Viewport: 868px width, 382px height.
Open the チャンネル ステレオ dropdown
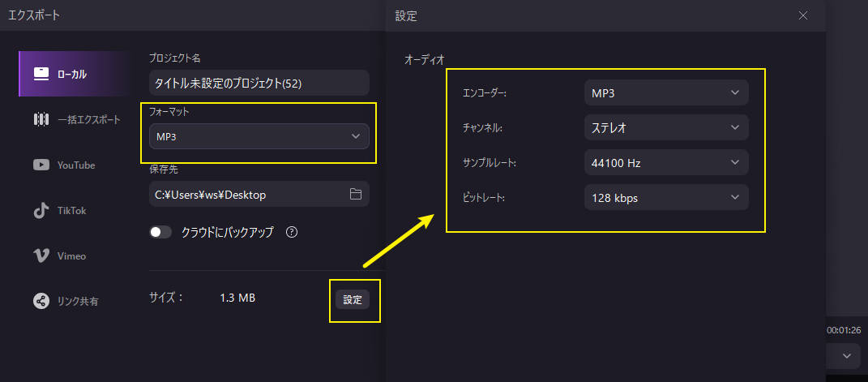666,128
